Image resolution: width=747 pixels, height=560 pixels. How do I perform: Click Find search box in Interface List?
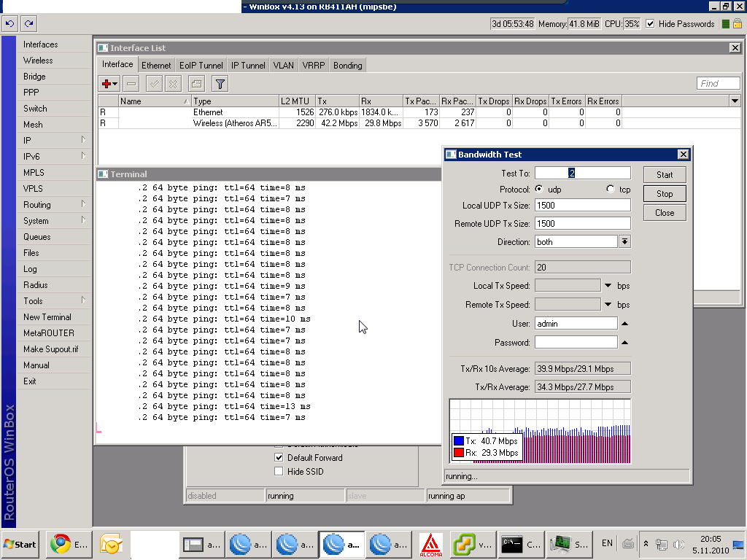point(719,83)
